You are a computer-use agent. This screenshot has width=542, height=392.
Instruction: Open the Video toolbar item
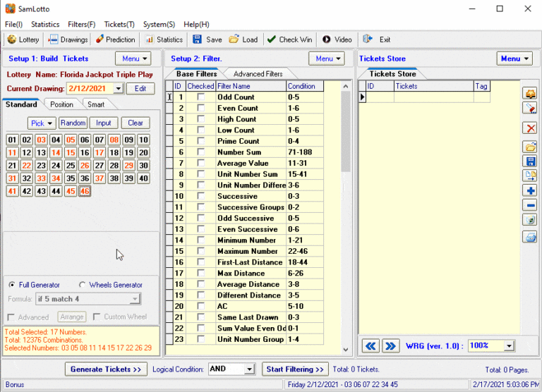pyautogui.click(x=337, y=39)
